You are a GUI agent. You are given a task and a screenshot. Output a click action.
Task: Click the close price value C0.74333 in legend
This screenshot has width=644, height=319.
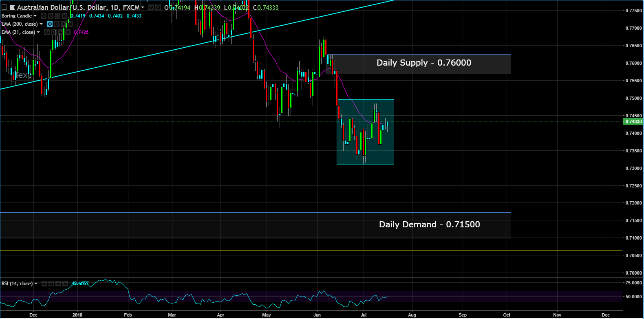point(266,7)
